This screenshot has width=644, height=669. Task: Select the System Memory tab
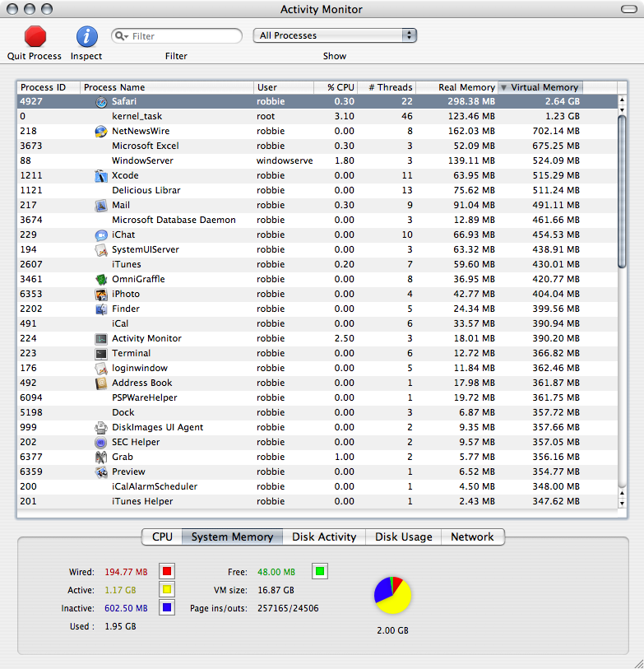232,537
